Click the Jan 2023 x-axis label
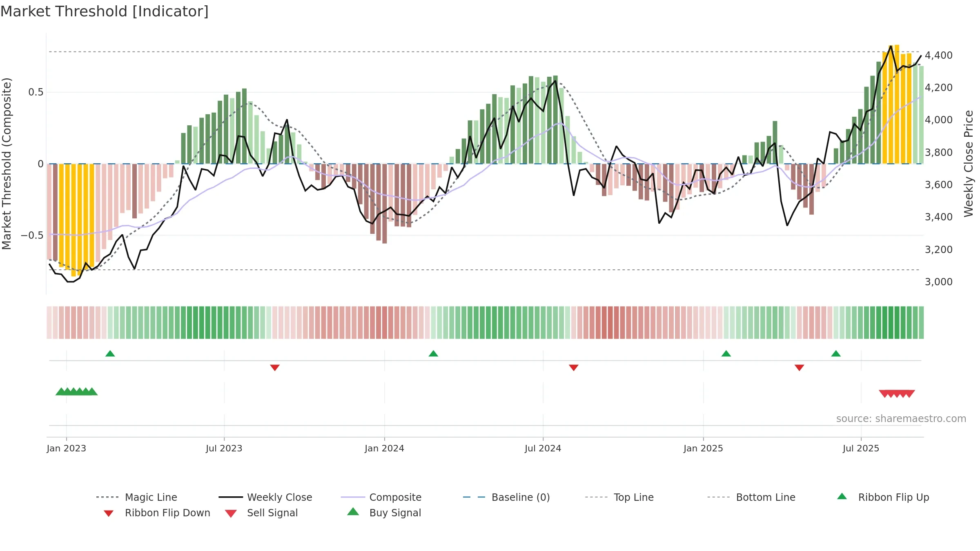 pos(66,449)
